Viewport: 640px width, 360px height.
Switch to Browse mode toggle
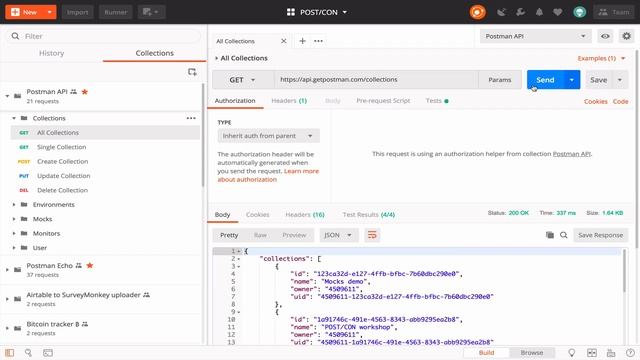coord(532,353)
